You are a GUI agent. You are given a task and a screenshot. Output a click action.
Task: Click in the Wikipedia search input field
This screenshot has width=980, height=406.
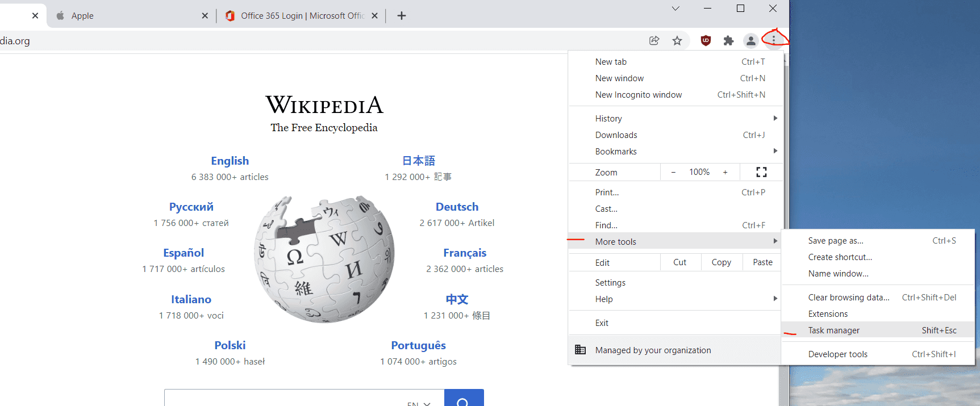[284, 399]
